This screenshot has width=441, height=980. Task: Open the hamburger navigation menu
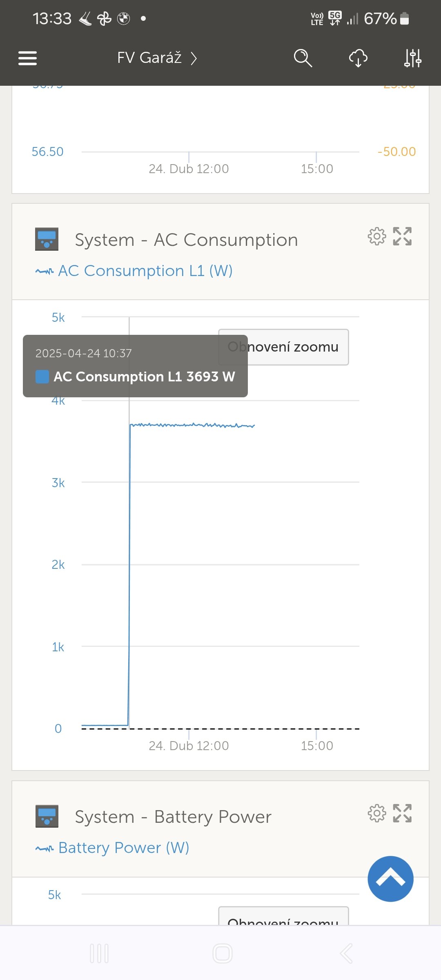28,58
